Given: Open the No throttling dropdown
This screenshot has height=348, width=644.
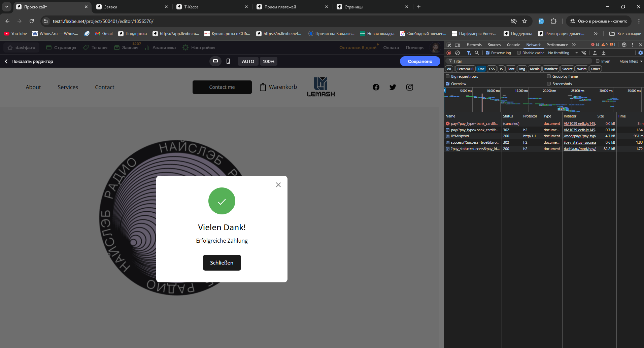Looking at the screenshot, I should click(x=563, y=53).
